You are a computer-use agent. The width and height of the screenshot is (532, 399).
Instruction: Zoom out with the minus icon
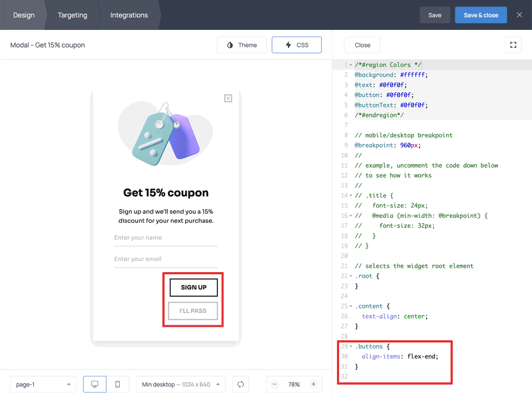[x=275, y=384]
